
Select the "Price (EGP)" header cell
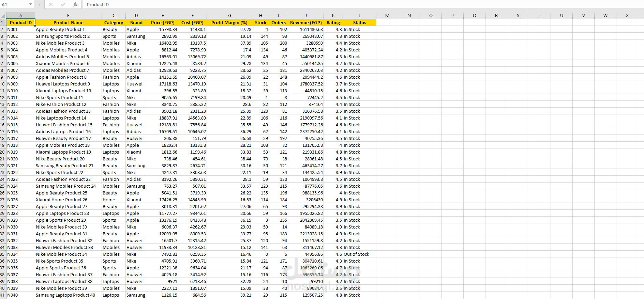click(x=163, y=22)
